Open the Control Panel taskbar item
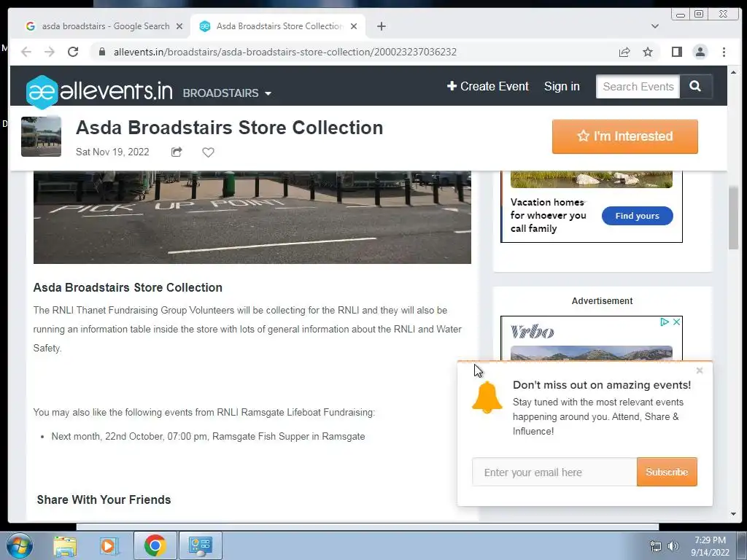 click(200, 545)
